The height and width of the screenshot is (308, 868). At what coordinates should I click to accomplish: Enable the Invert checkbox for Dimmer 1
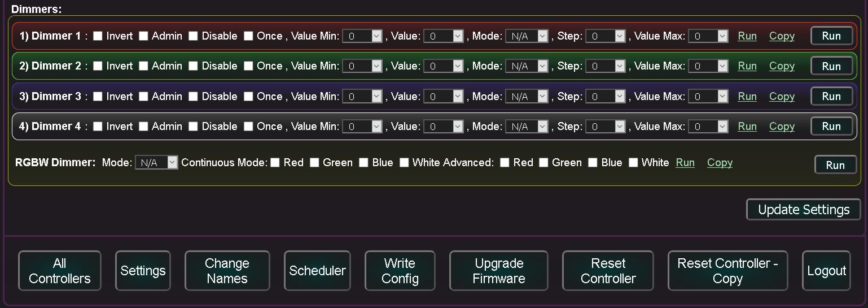[x=98, y=36]
